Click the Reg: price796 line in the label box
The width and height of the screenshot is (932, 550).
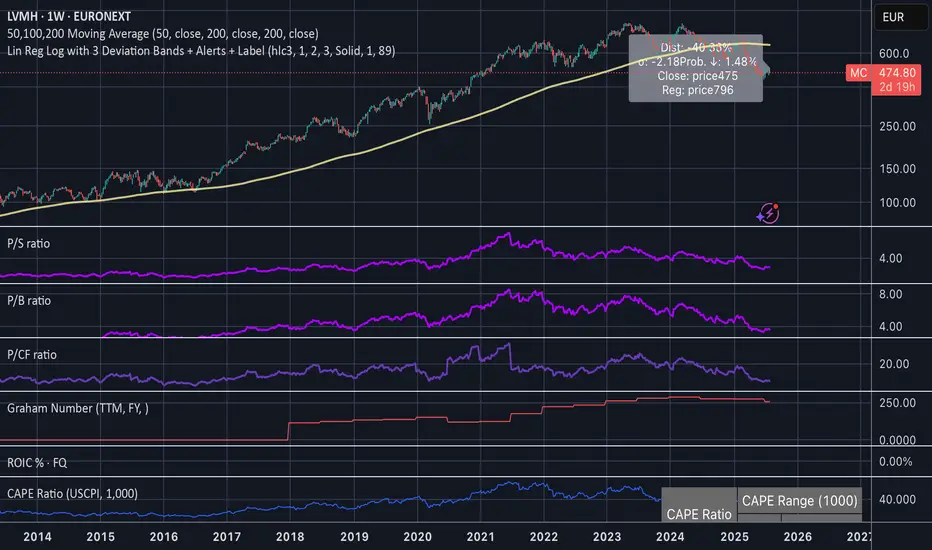(697, 90)
